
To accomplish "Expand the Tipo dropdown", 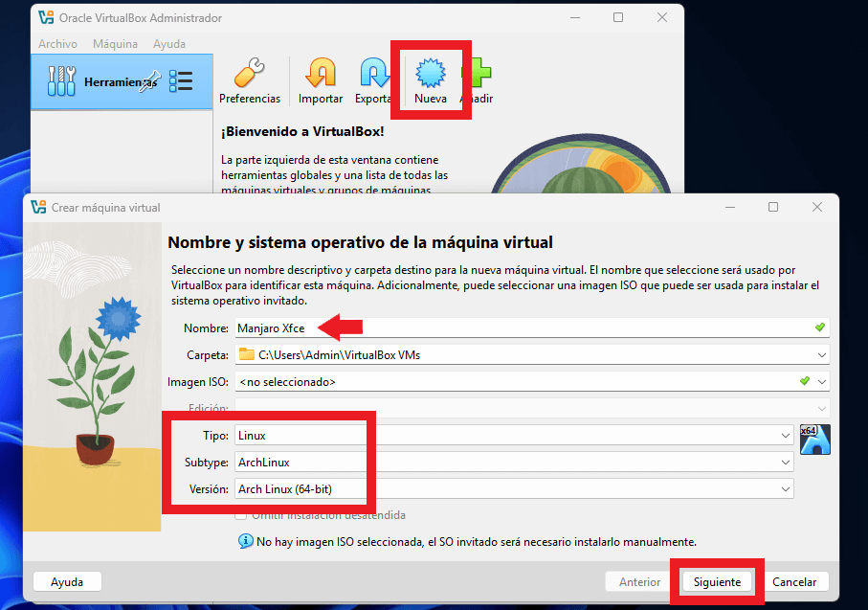I will (785, 436).
